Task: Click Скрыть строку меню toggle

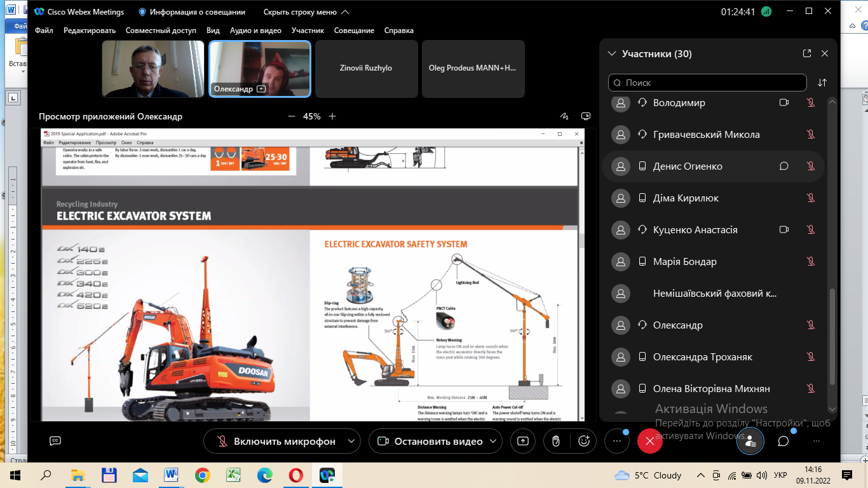Action: point(306,12)
